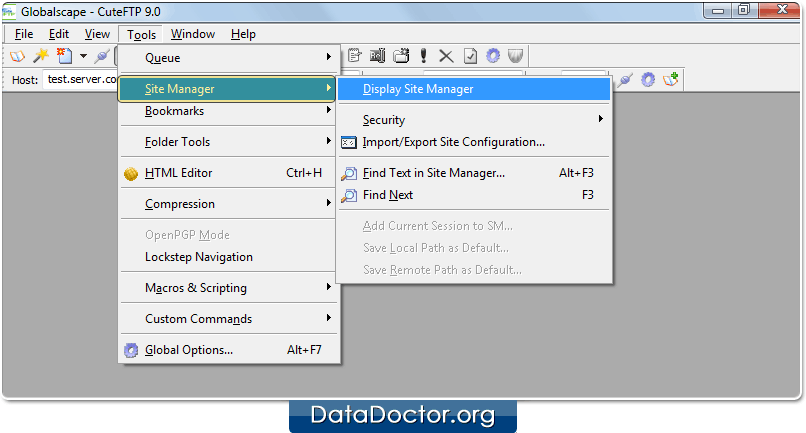The image size is (806, 433).
Task: Expand the Bookmarks submenu
Action: click(229, 111)
